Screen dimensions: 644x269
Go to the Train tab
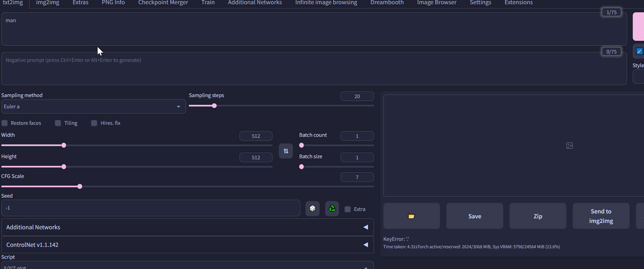click(x=208, y=3)
